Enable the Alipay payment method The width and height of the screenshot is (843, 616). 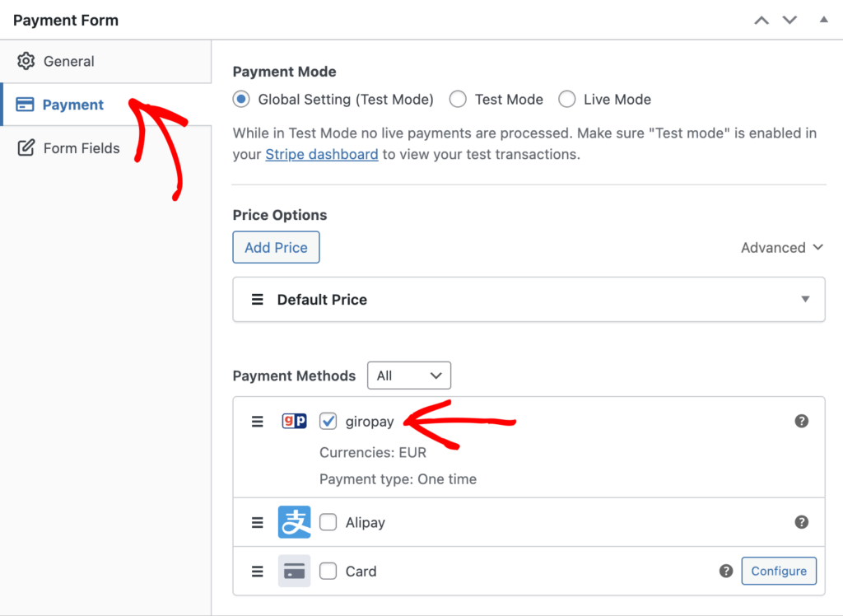pyautogui.click(x=328, y=522)
